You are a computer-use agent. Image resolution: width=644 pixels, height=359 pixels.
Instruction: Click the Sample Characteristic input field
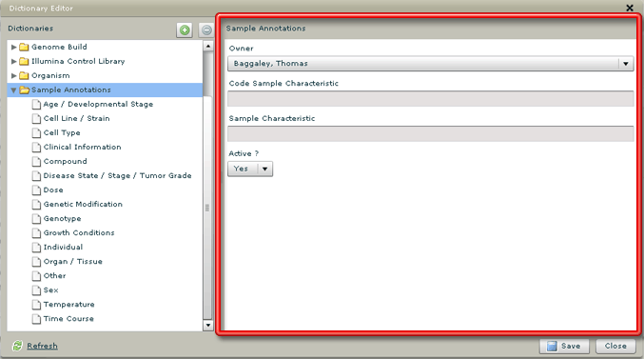(430, 133)
